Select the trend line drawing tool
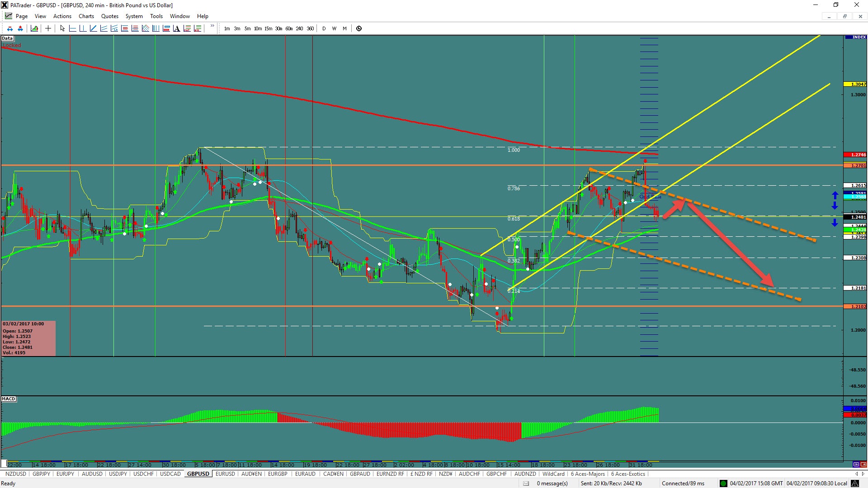 (93, 28)
